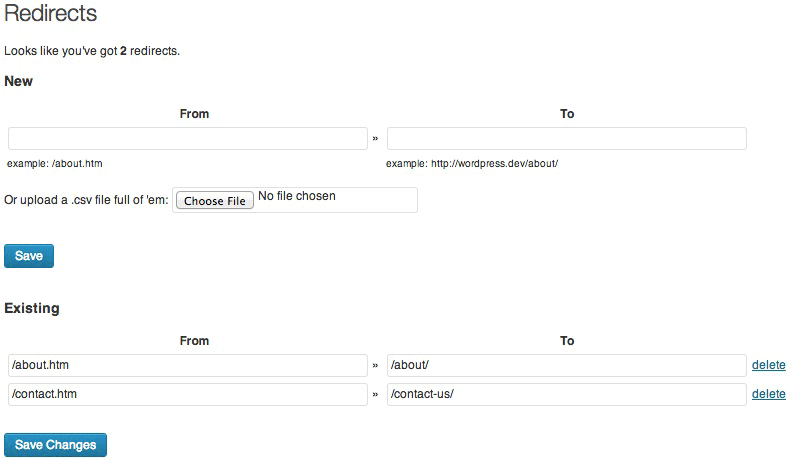Click the » arrow between the New fields
This screenshot has height=461, width=792.
click(375, 138)
